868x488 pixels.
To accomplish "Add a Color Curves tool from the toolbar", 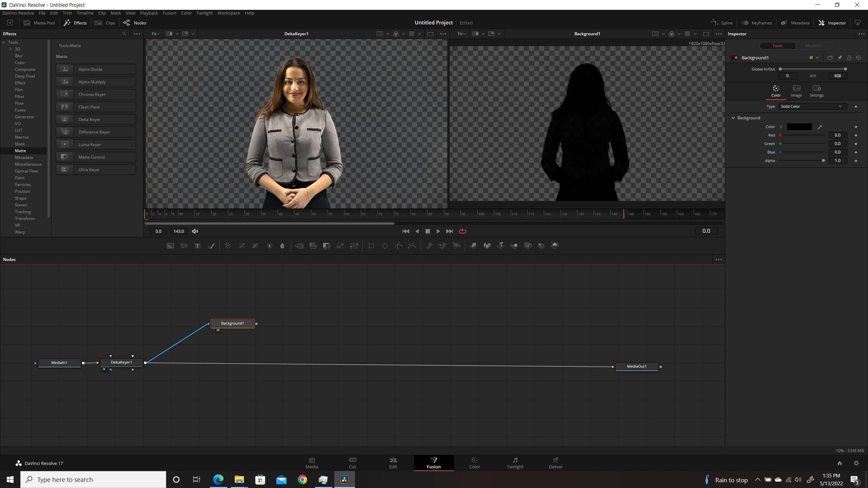I will (242, 246).
